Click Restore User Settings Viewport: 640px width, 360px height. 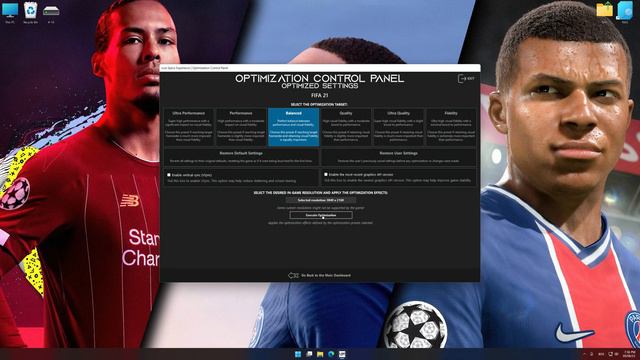pos(398,157)
